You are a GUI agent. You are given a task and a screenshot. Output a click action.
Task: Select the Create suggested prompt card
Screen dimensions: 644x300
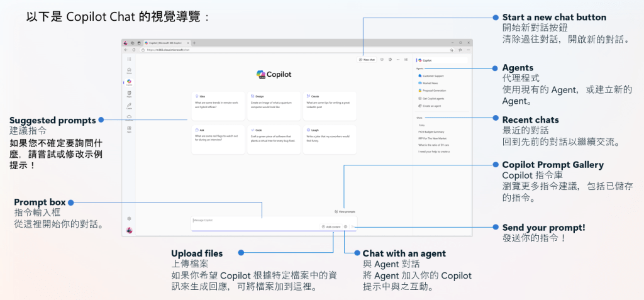(330, 106)
